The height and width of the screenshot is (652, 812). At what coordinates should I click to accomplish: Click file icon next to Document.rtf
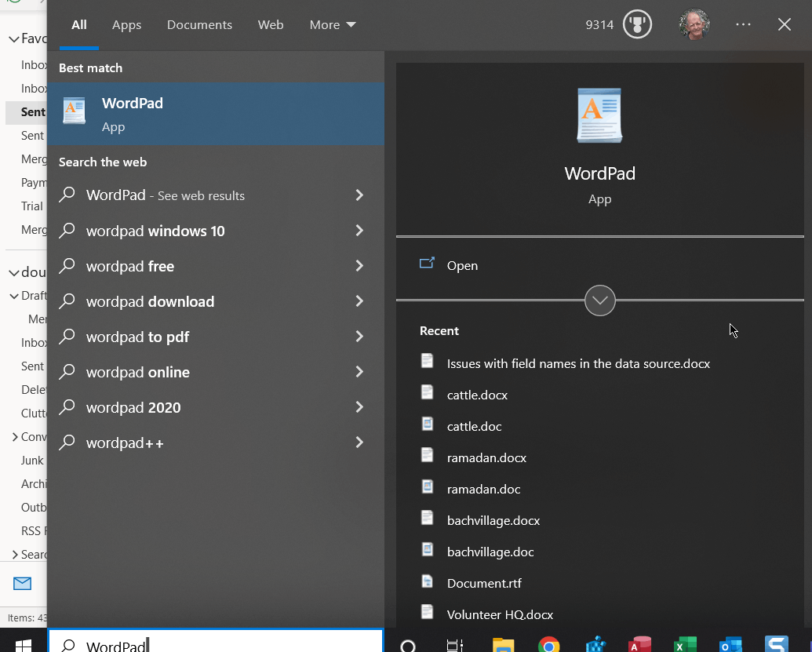point(428,581)
